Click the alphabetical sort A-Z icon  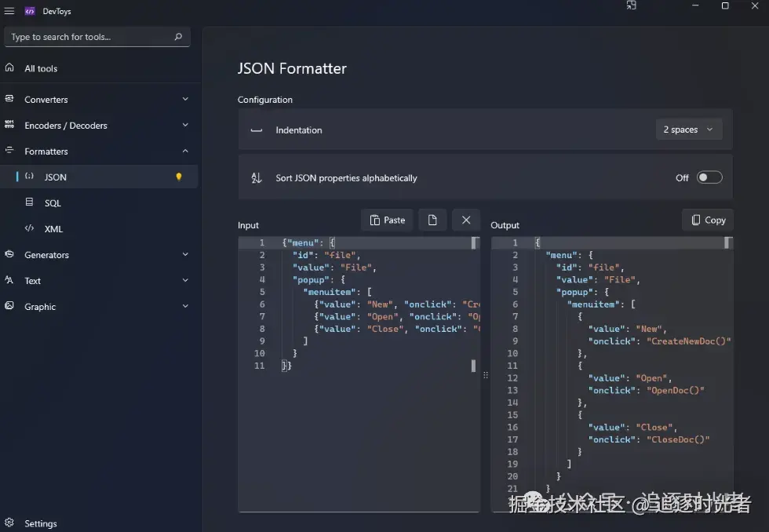257,177
